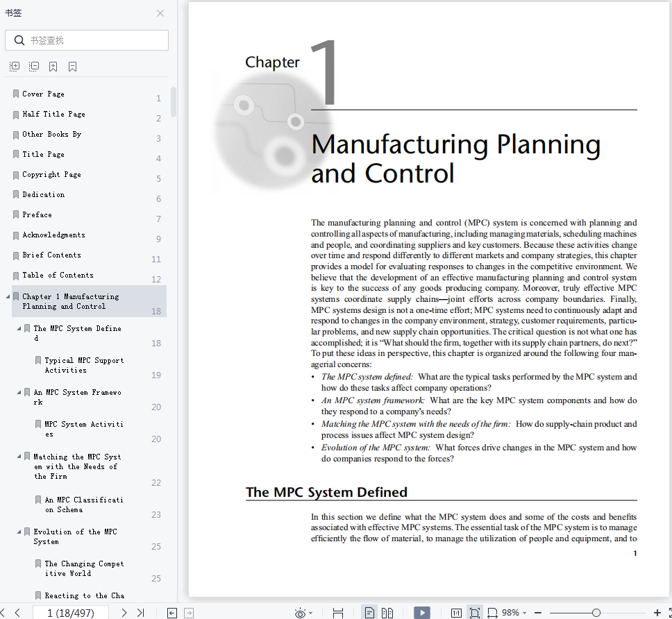Go to the Preface bookmark
This screenshot has width=672, height=619.
click(37, 214)
